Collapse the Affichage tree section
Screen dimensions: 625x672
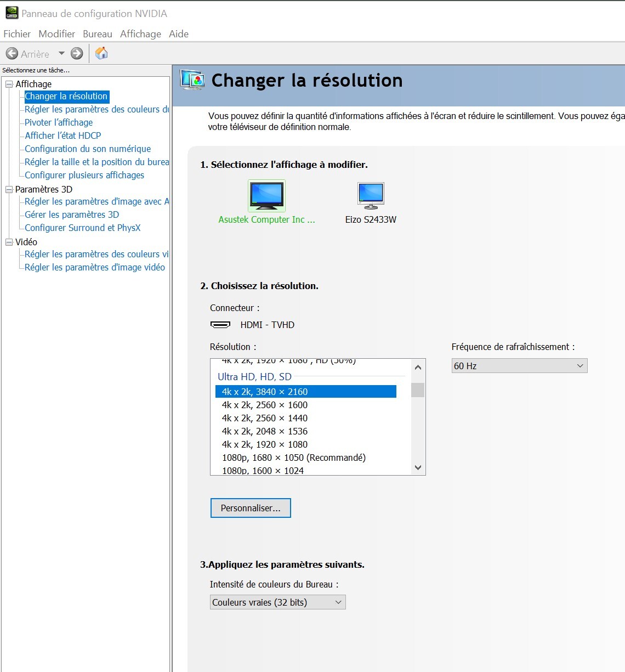(x=9, y=84)
